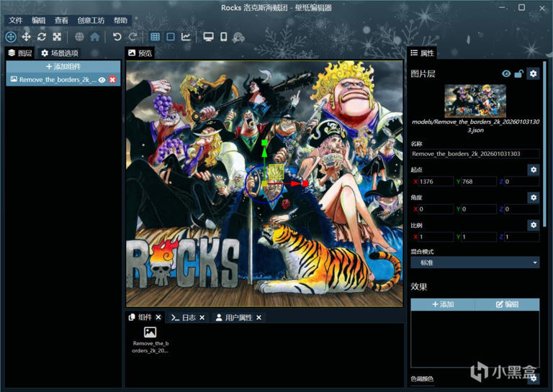
Task: Select the move tool in toolbar
Action: click(26, 37)
